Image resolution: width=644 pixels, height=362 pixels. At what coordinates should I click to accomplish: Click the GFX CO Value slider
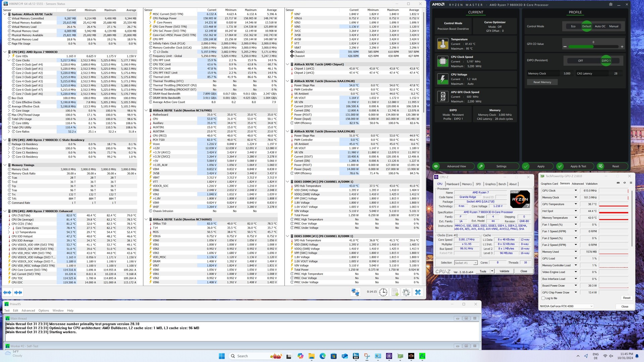coord(593,47)
